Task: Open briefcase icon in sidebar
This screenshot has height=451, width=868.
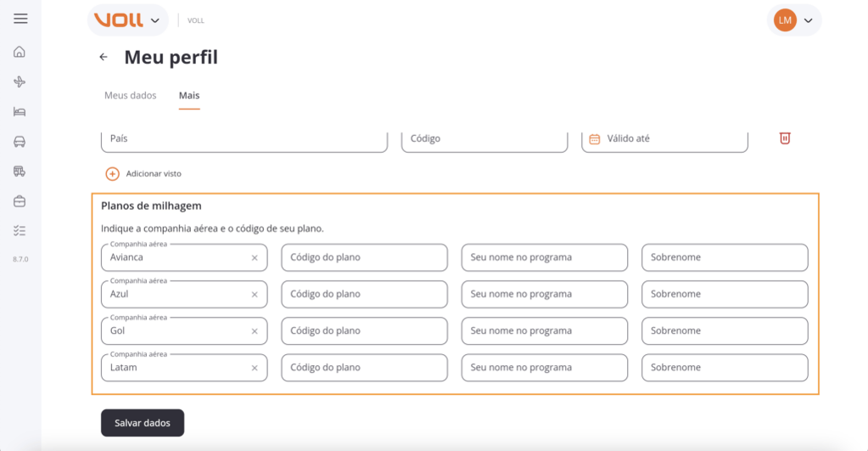Action: (x=20, y=201)
